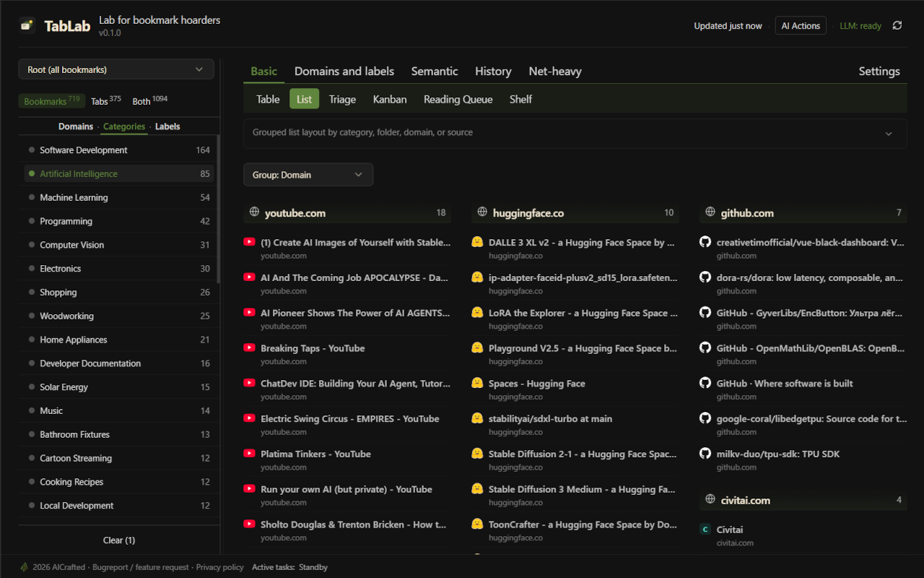
Task: Expand the Grouped list layout description panel
Action: tap(575, 133)
